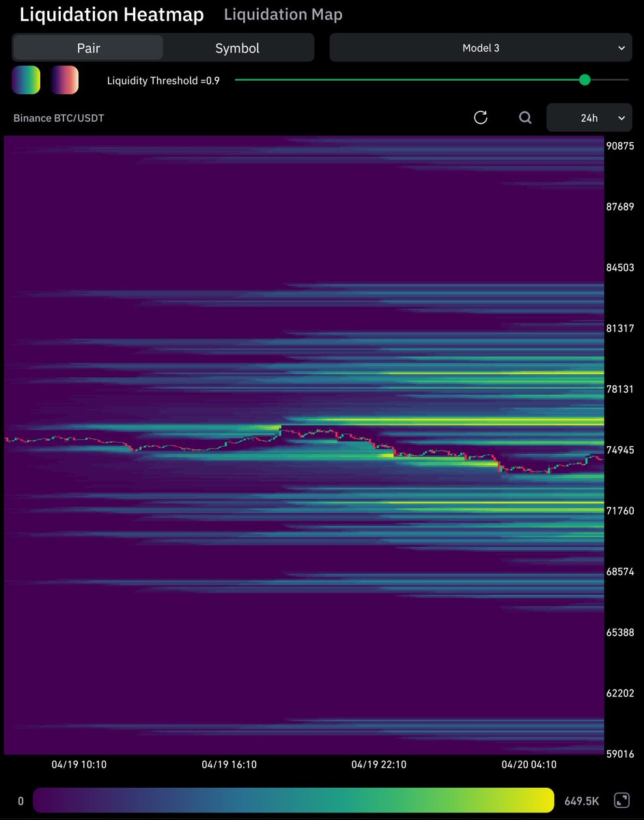The width and height of the screenshot is (644, 820).
Task: Switch to Pair mode
Action: click(88, 48)
